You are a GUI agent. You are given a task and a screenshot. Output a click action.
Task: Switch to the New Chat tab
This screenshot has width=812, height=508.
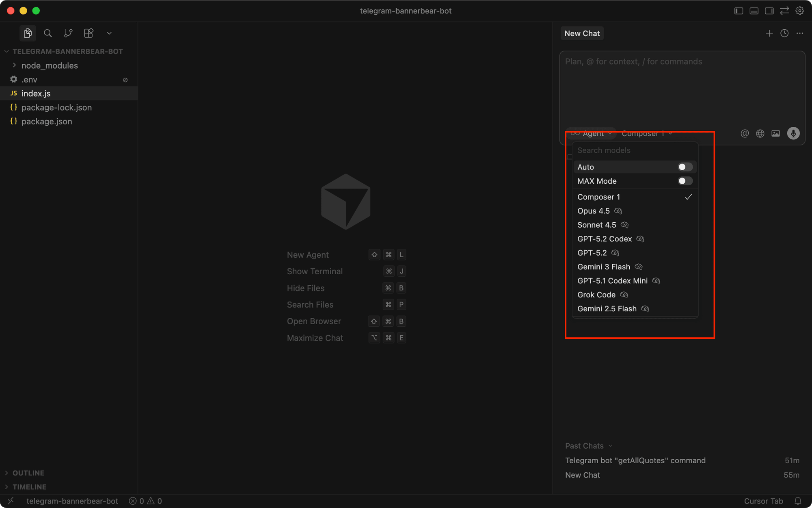[582, 33]
